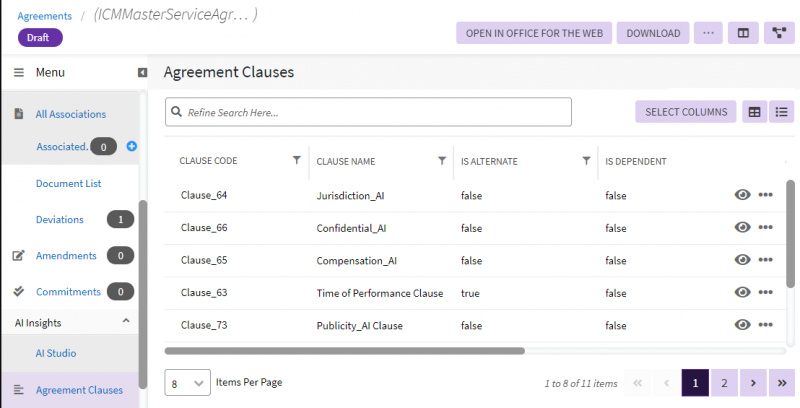800x408 pixels.
Task: Open Agreement Clauses in the sidebar
Action: 79,390
